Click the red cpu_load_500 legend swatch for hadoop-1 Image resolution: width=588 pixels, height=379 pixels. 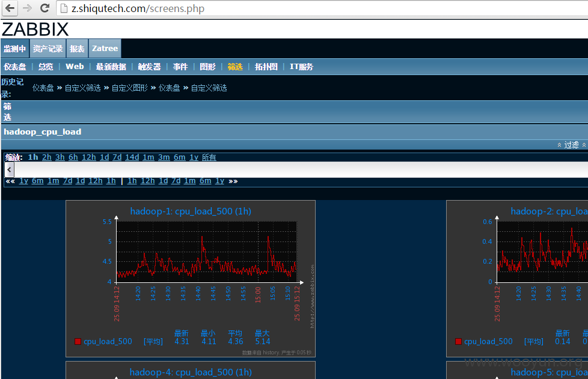[x=78, y=342]
